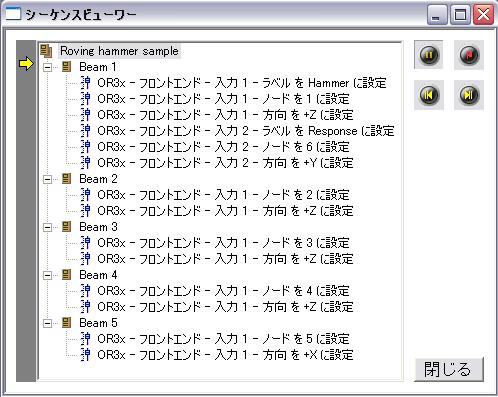Minimize the シーケンスビューワー window
Image resolution: width=498 pixels, height=397 pixels.
point(437,15)
